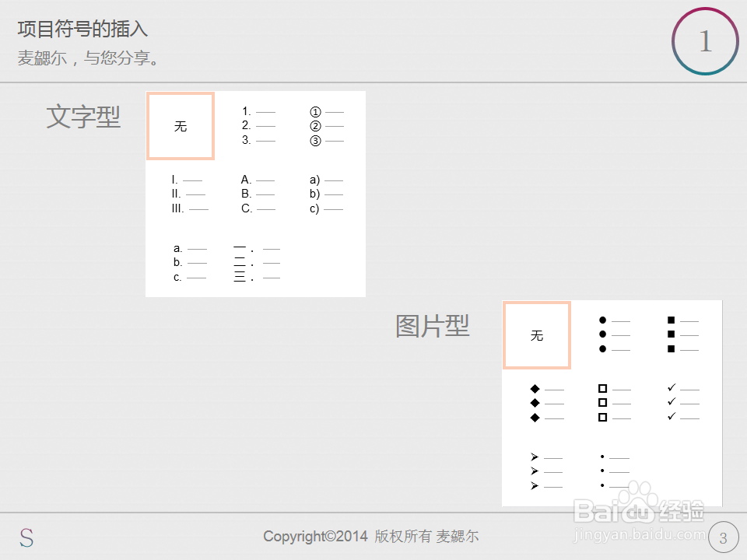
Task: Click the S logo in footer
Action: point(26,538)
